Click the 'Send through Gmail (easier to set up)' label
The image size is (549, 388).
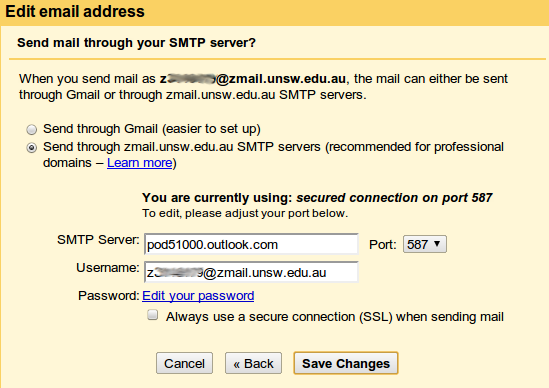[152, 129]
